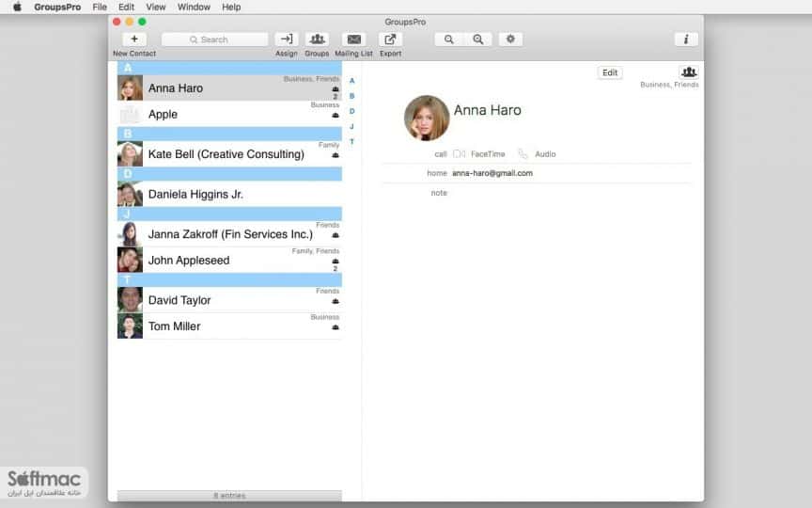Click the anna-haro@gmail.com email address

pos(492,173)
